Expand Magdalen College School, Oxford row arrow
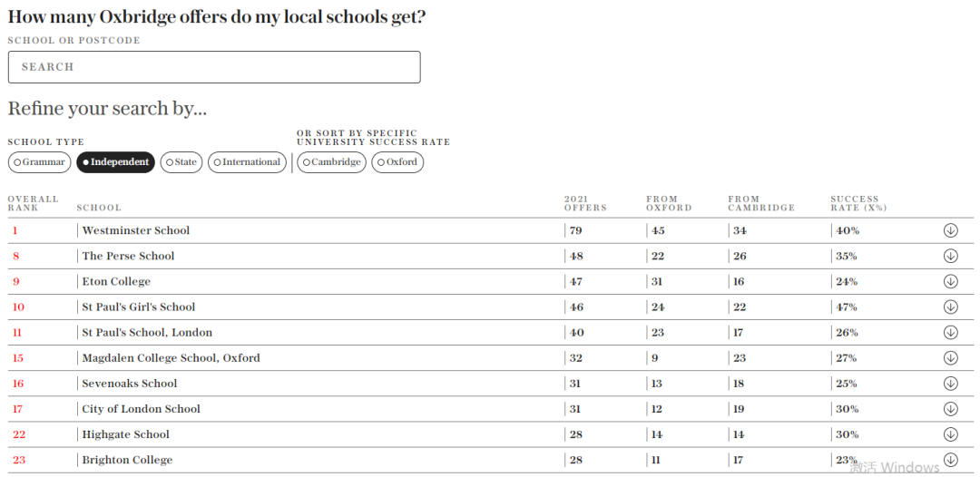 tap(950, 357)
